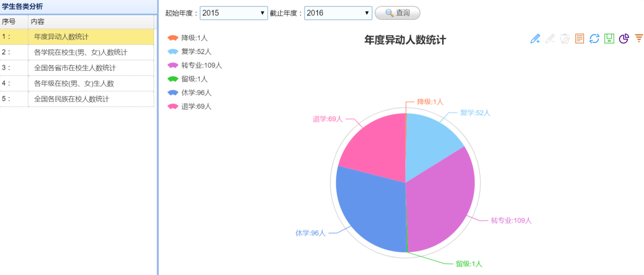Toggle the 退学:69人 legend entry
Screen dimensions: 644x275
coord(189,106)
